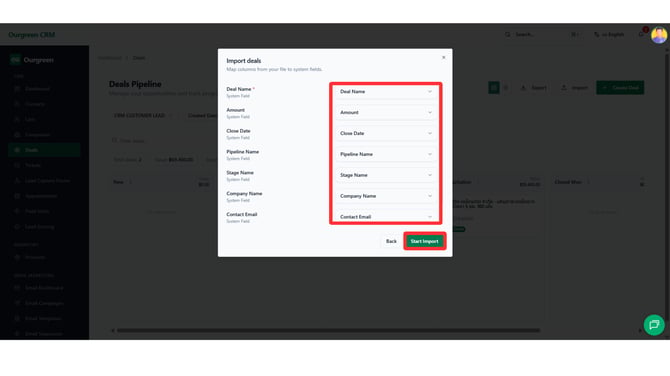Open the Pipeline Name mapping dropdown
The width and height of the screenshot is (670, 376).
pyautogui.click(x=385, y=154)
